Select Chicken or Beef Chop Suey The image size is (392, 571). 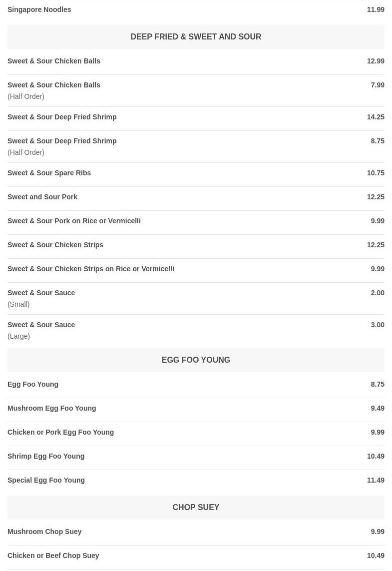[53, 556]
